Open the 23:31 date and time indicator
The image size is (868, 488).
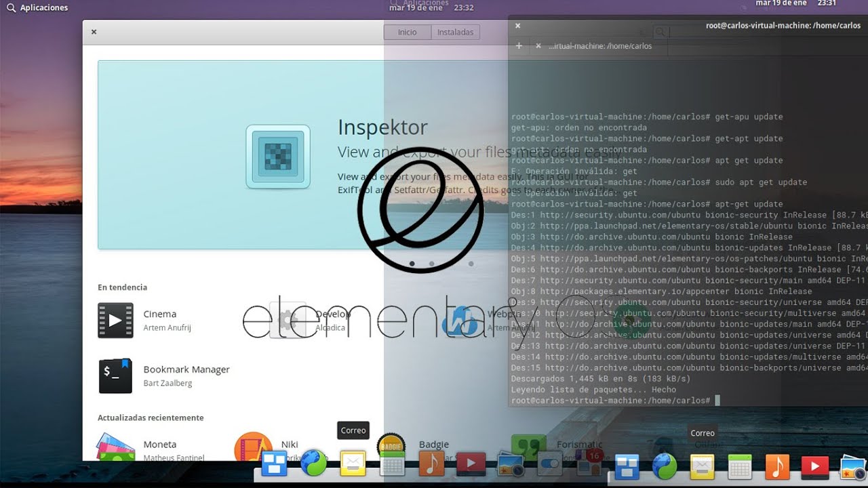[796, 3]
